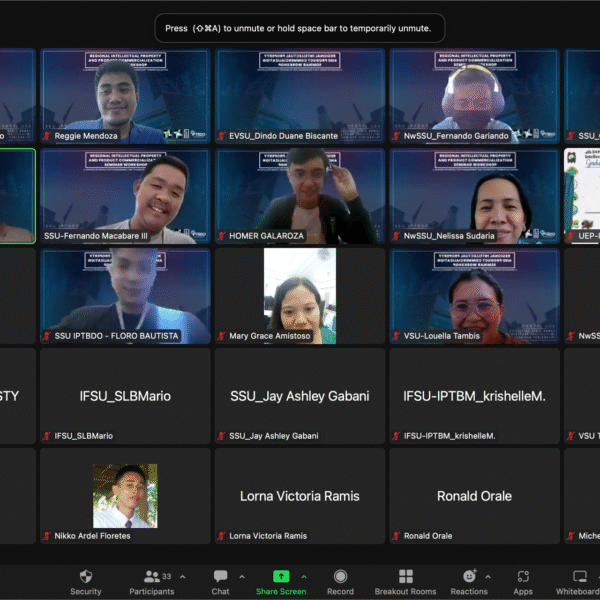Click the large SSU_Jay Ashley Gabani name
The height and width of the screenshot is (600, 600).
click(300, 396)
